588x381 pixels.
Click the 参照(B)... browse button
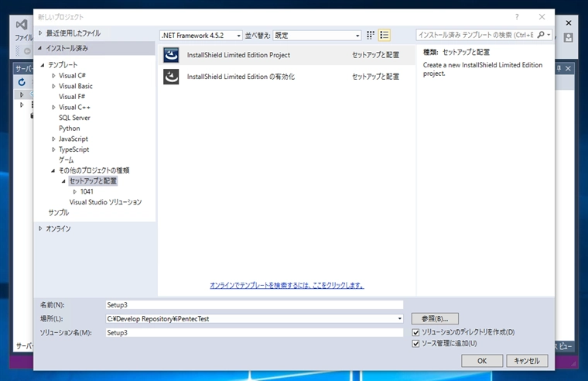click(x=435, y=319)
